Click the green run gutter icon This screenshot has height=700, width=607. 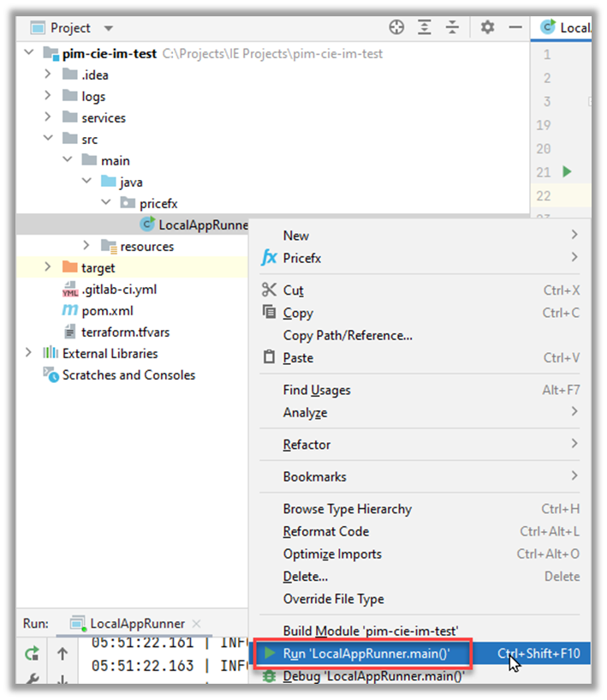click(x=566, y=171)
